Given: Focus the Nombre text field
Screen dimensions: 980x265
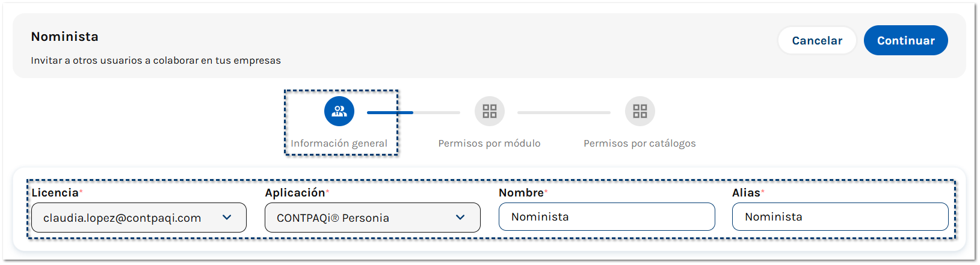Looking at the screenshot, I should 606,217.
